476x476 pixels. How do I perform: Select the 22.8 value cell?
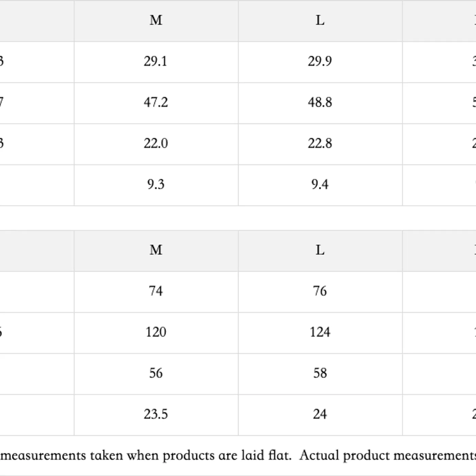click(320, 144)
